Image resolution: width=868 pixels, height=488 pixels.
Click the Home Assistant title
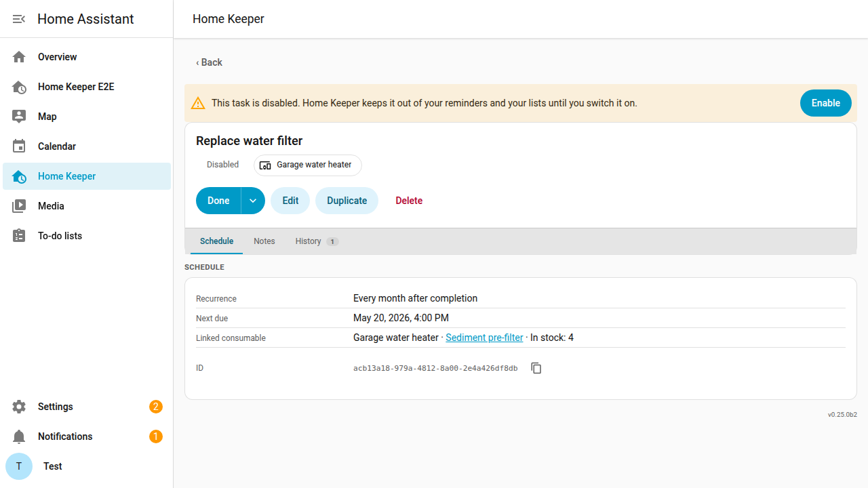click(x=85, y=19)
